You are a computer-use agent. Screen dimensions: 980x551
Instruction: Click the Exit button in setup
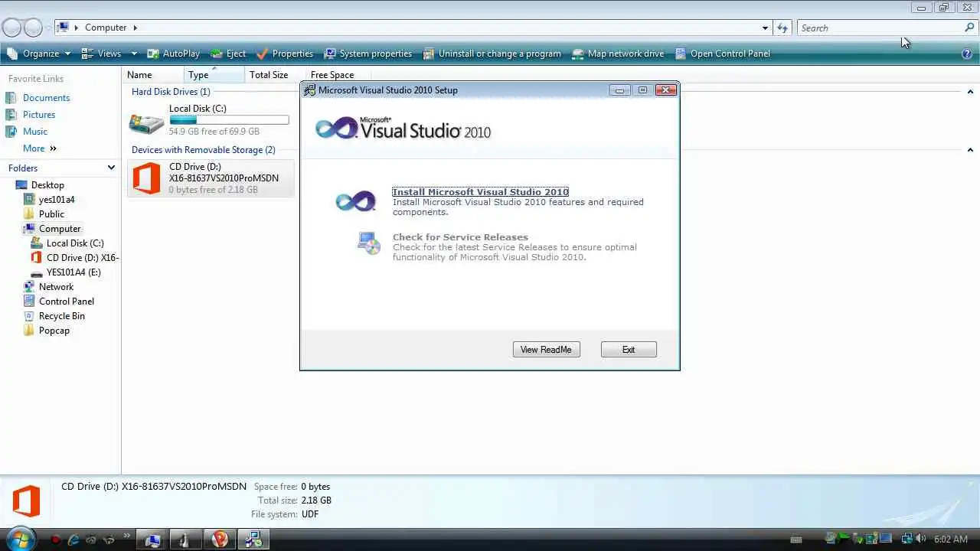[629, 350]
